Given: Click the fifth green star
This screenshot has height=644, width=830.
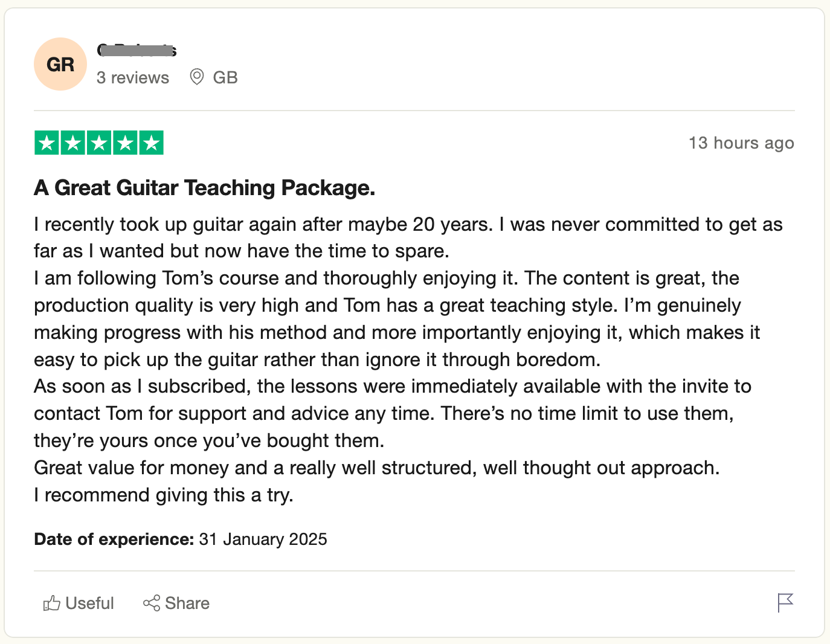Looking at the screenshot, I should tap(152, 143).
